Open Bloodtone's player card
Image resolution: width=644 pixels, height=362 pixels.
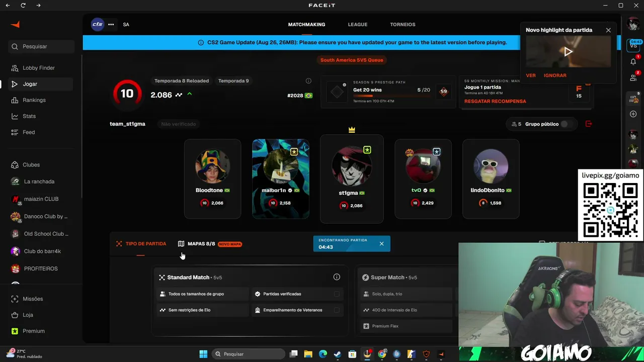pyautogui.click(x=212, y=179)
